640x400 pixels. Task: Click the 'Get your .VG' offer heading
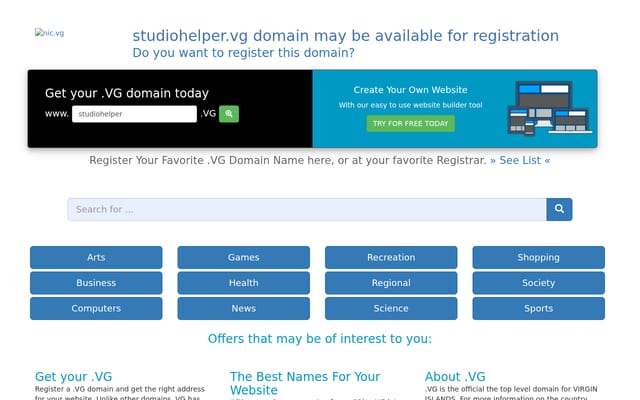(x=73, y=376)
